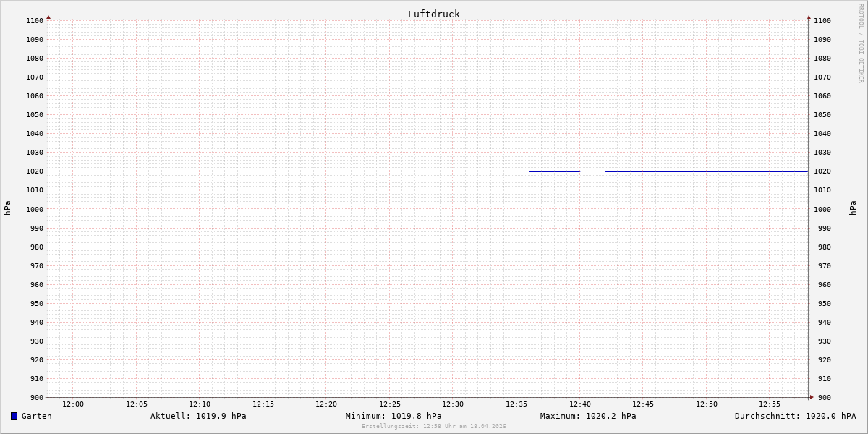868x434 pixels.
Task: Click the blue Garten legend color square
Action: (14, 416)
